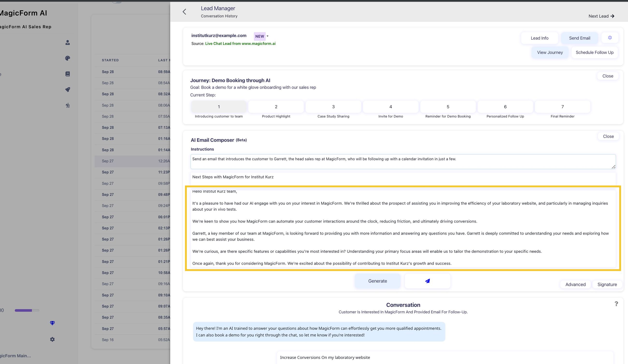Expand Advanced email options
The image size is (628, 364).
pos(575,284)
